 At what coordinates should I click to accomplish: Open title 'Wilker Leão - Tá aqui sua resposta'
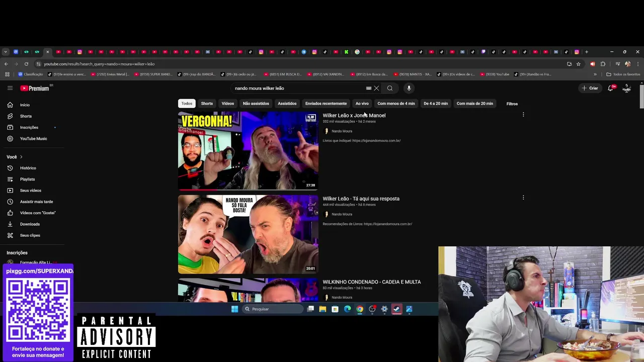tap(361, 199)
